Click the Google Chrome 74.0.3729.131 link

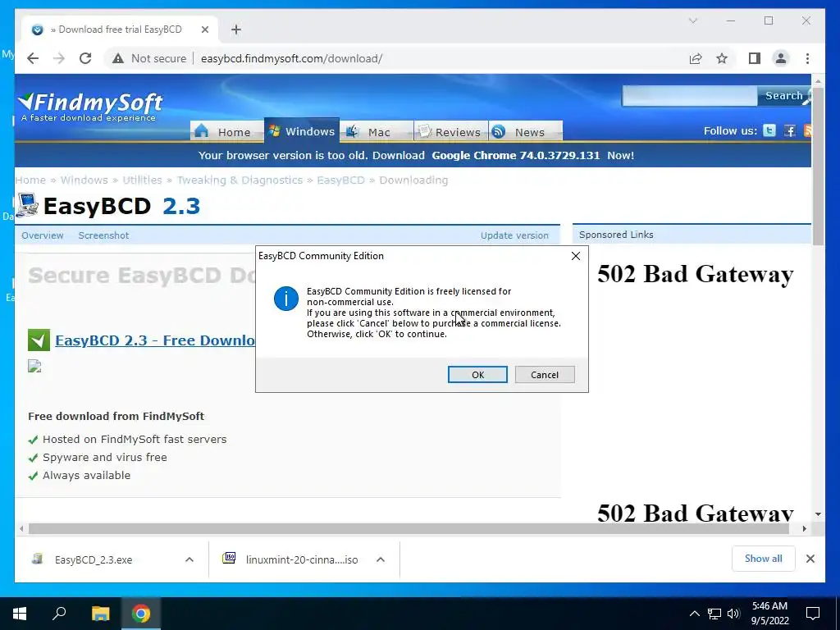pyautogui.click(x=515, y=155)
